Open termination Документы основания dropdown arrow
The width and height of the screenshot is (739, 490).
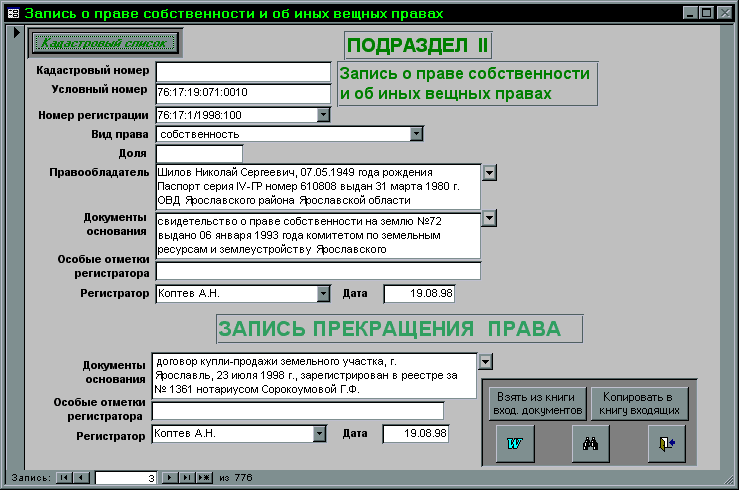click(485, 362)
